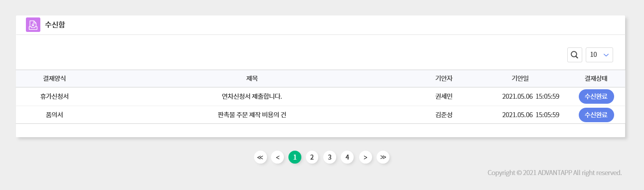644x190 pixels.
Task: Click 수신완료 status for 품의서 row
Action: 596,115
